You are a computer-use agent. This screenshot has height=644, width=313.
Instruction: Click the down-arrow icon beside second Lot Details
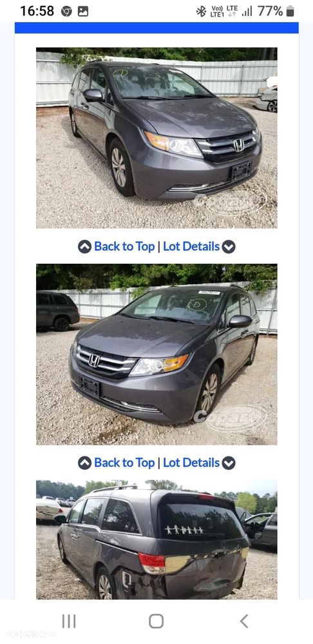click(x=229, y=463)
